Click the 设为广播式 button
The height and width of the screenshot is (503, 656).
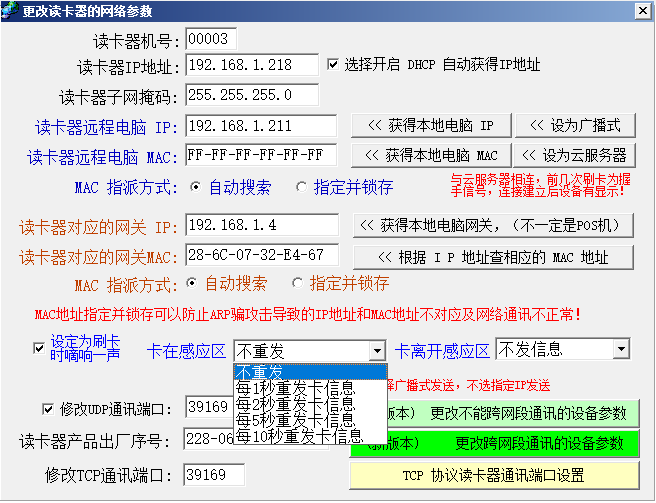click(575, 125)
